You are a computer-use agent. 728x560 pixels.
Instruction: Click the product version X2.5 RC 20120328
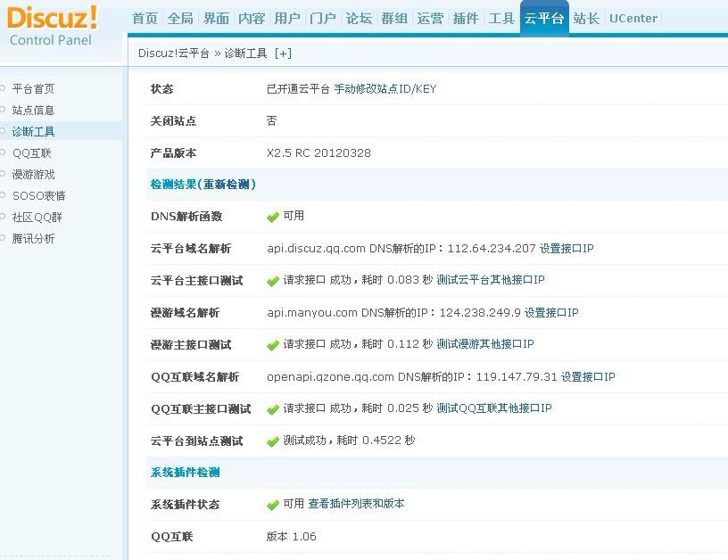319,153
